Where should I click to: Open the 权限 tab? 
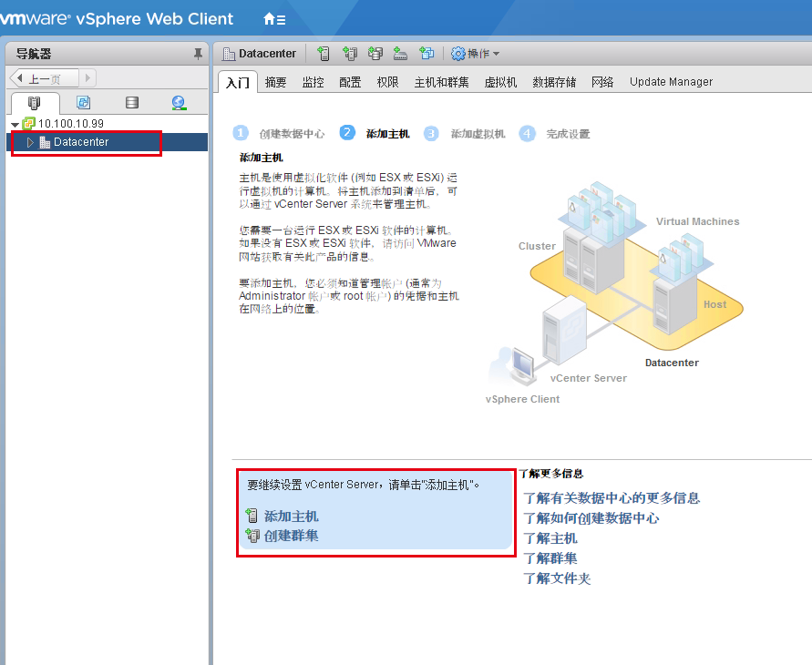tap(388, 82)
